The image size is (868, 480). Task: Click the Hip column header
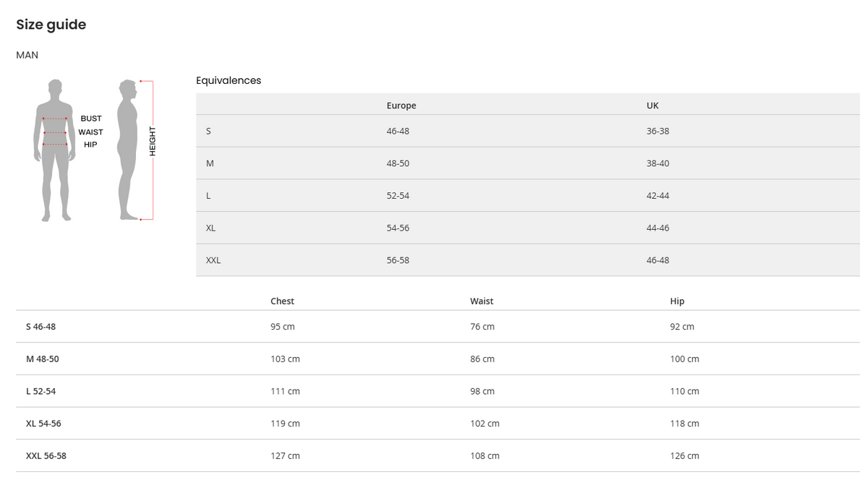(677, 301)
